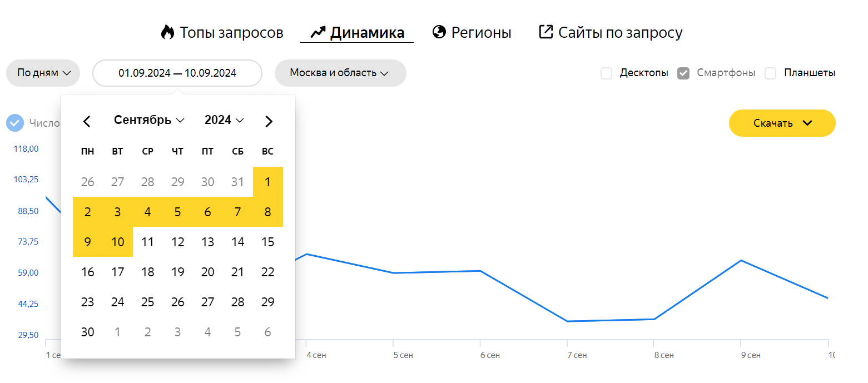Click the date range field 01.09.2024 — 10.09.2024
Screen dimensions: 868x383
pyautogui.click(x=177, y=73)
